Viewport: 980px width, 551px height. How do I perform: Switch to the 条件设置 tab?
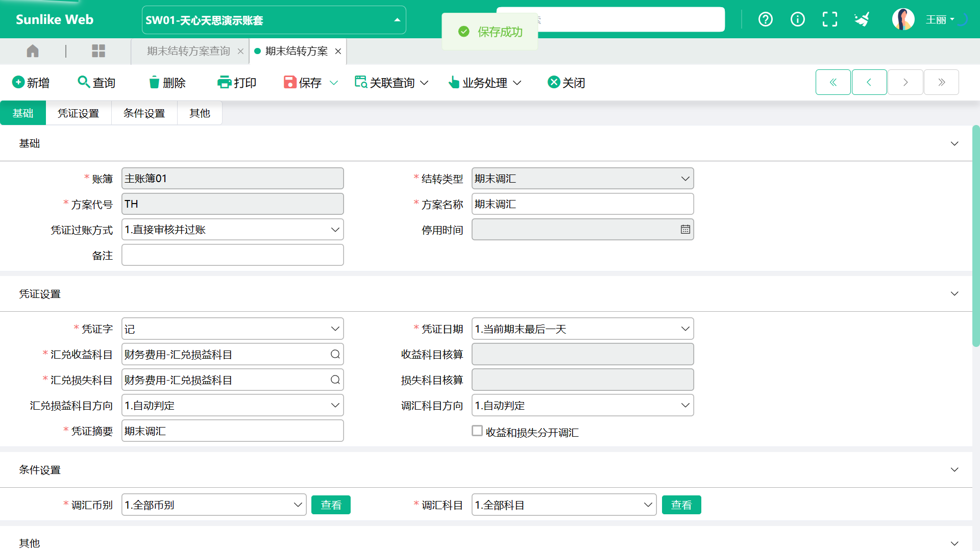coord(144,113)
